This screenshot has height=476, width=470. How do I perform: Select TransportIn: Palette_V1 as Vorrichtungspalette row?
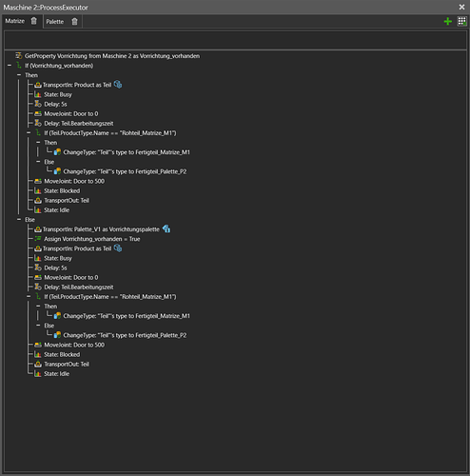click(101, 229)
